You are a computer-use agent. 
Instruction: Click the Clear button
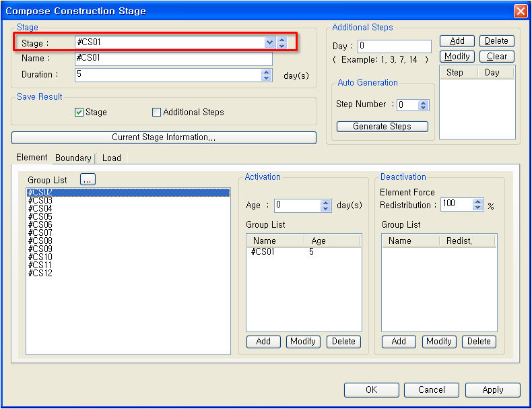click(x=497, y=57)
